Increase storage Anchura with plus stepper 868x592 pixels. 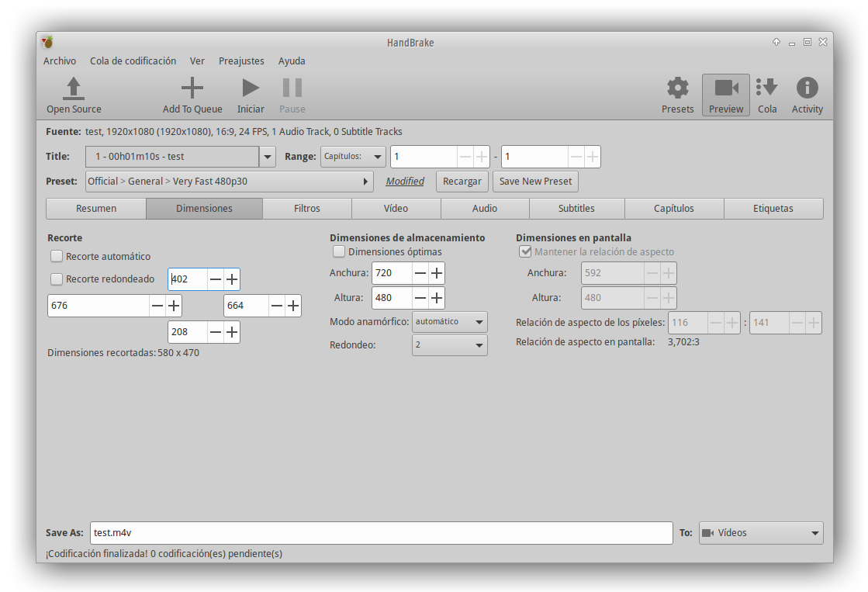pyautogui.click(x=437, y=273)
